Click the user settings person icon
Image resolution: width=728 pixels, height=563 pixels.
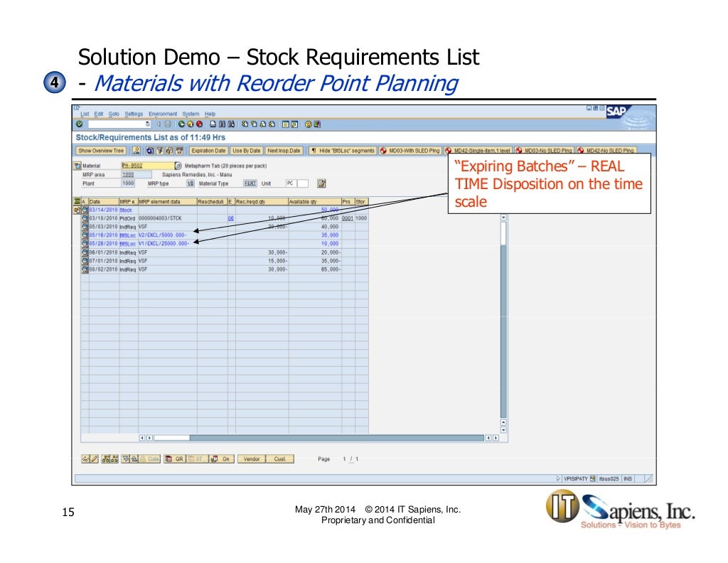[136, 151]
